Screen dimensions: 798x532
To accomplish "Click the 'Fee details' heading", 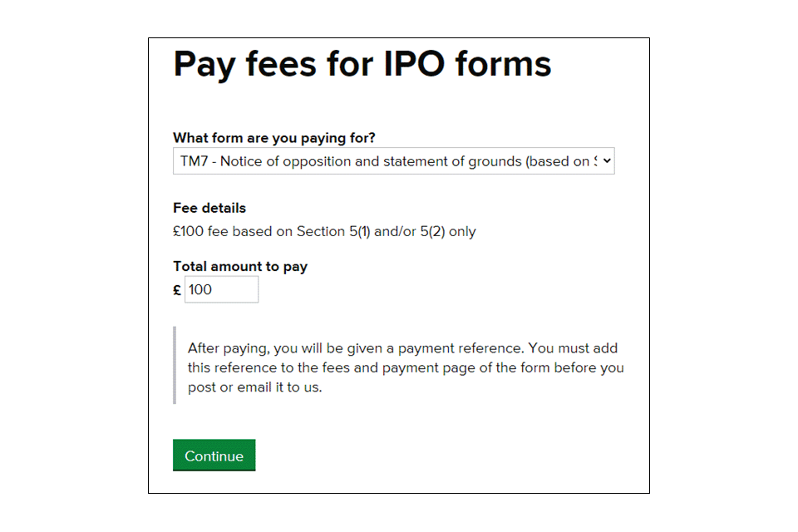I will pos(209,208).
